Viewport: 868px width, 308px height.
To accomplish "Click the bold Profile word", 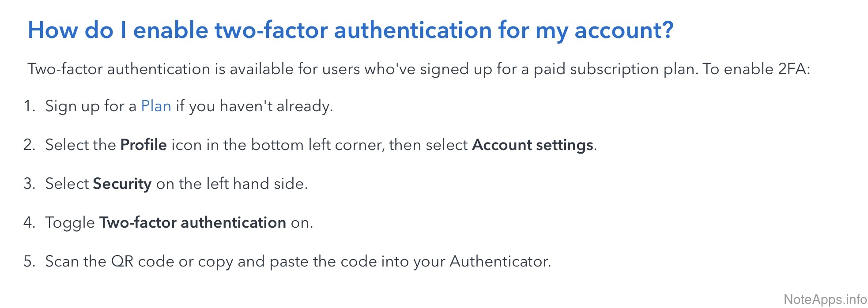I will (143, 145).
